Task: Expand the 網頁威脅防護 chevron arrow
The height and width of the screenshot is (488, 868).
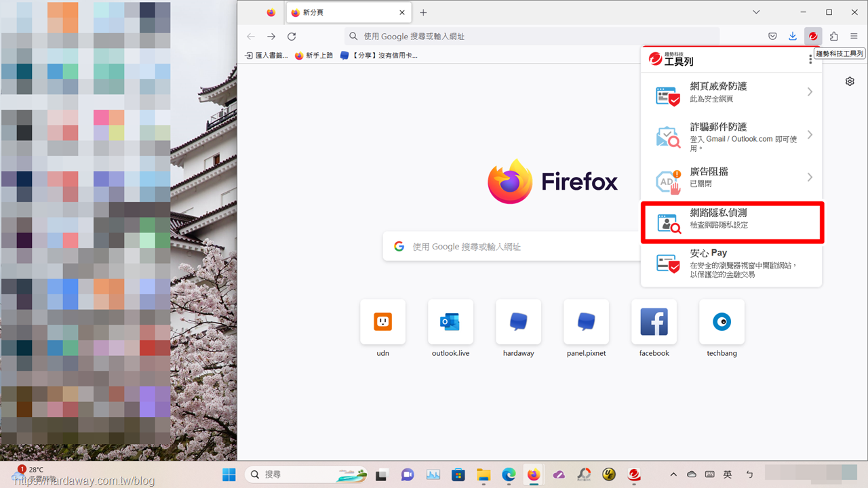Action: (x=810, y=91)
